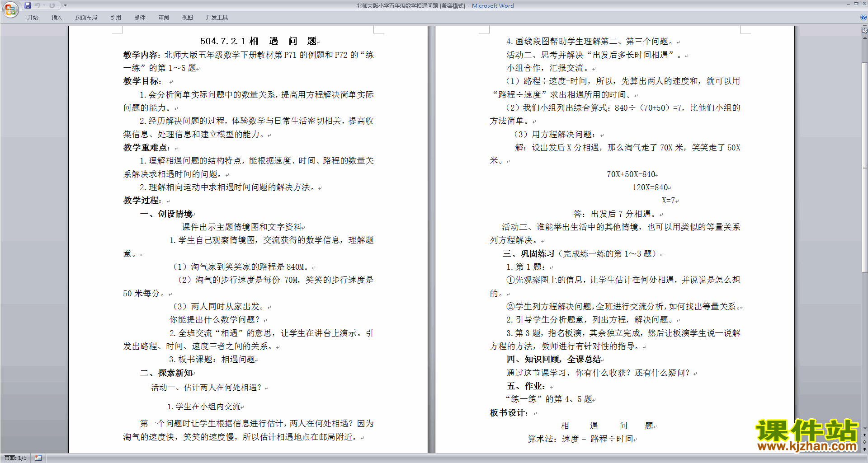Click the line 小组合作，汇报交流。
Viewport: 868px width, 463px height.
547,68
